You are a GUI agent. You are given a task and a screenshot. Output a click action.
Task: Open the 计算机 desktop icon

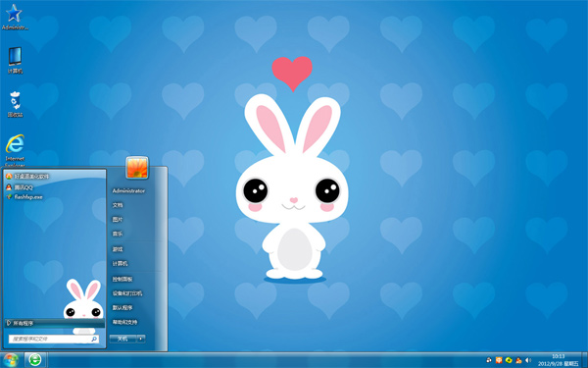click(x=15, y=60)
